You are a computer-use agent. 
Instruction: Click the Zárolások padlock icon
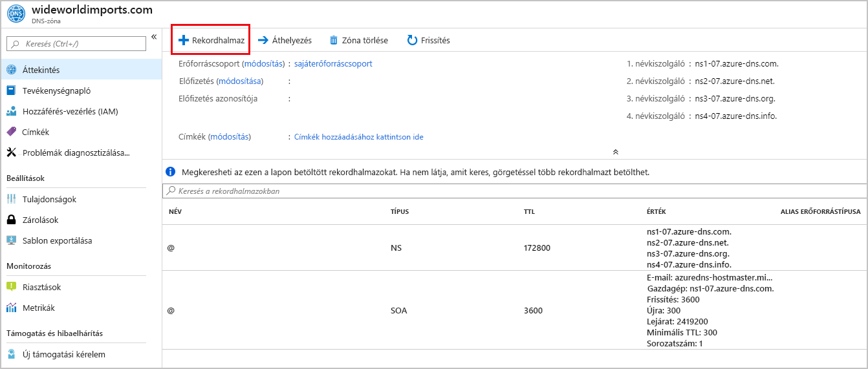(11, 220)
